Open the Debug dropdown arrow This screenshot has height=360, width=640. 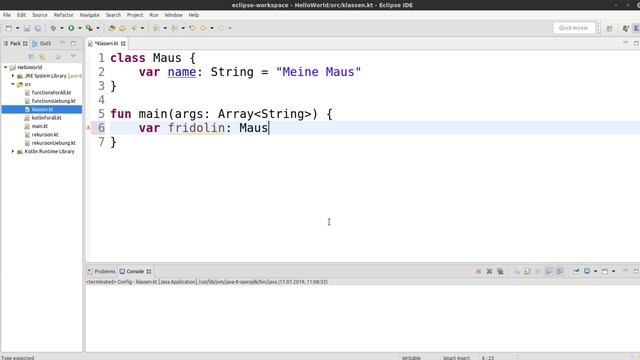click(62, 28)
